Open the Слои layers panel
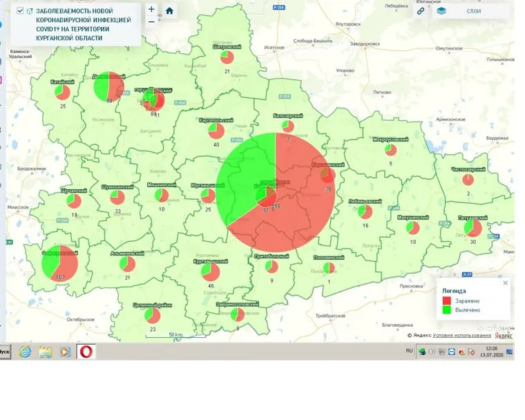The height and width of the screenshot is (420, 525). point(474,11)
